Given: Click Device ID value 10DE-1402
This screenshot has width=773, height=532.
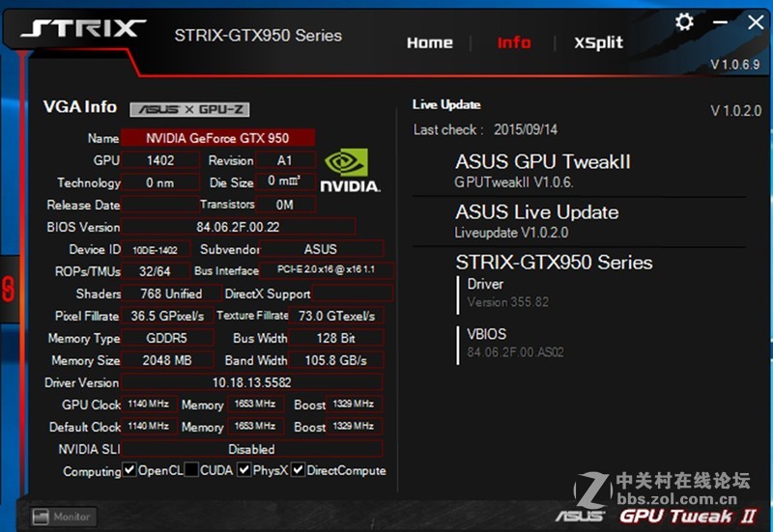Looking at the screenshot, I should tap(156, 249).
